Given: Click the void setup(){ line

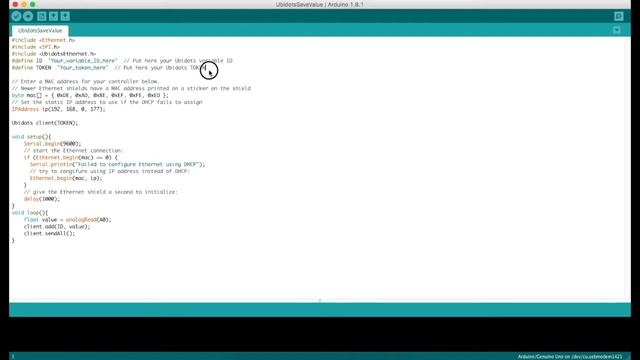Looking at the screenshot, I should [31, 137].
